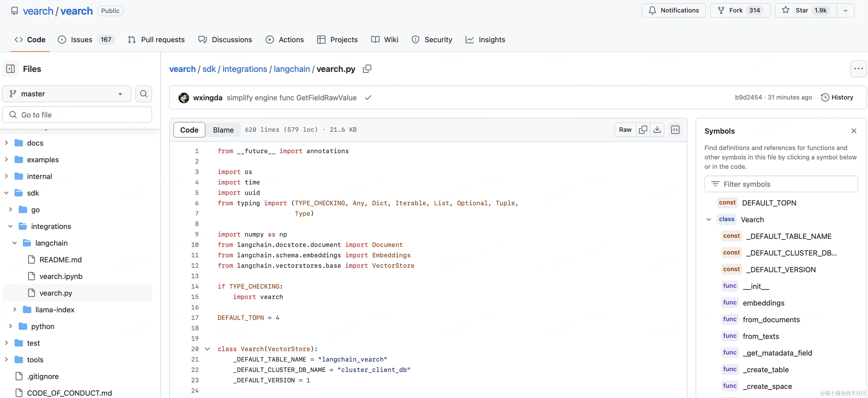Toggle the symbols pane icon
The height and width of the screenshot is (398, 868).
point(675,130)
